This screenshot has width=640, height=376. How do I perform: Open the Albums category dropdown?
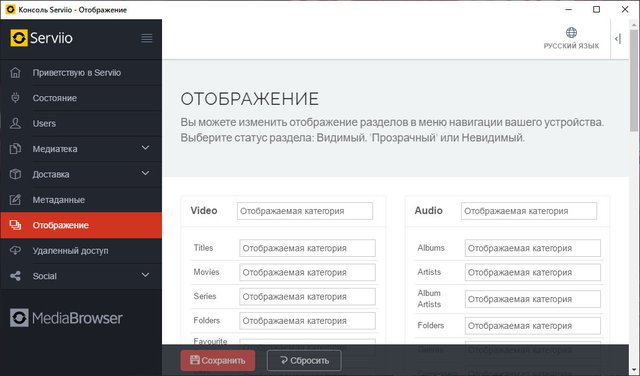coord(533,248)
